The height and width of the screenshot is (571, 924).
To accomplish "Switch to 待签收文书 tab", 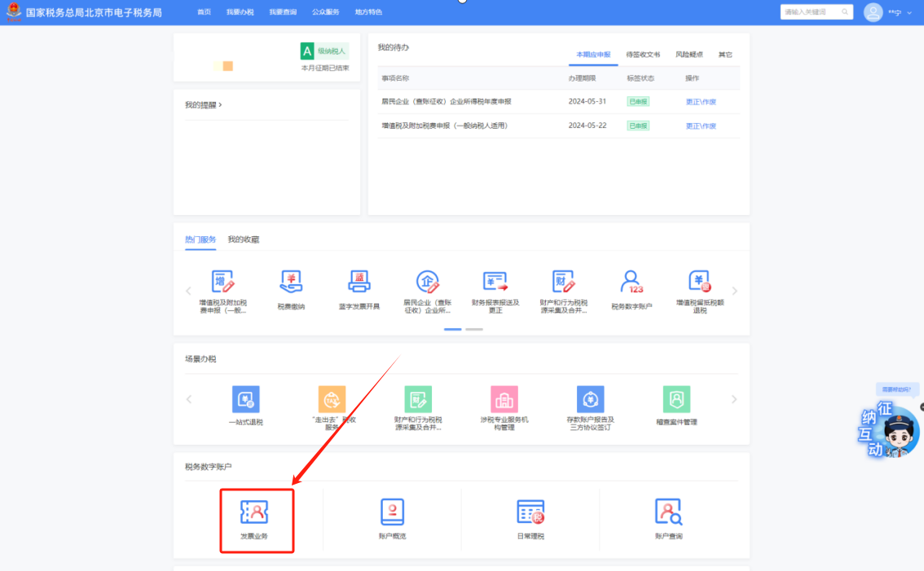I will (643, 55).
